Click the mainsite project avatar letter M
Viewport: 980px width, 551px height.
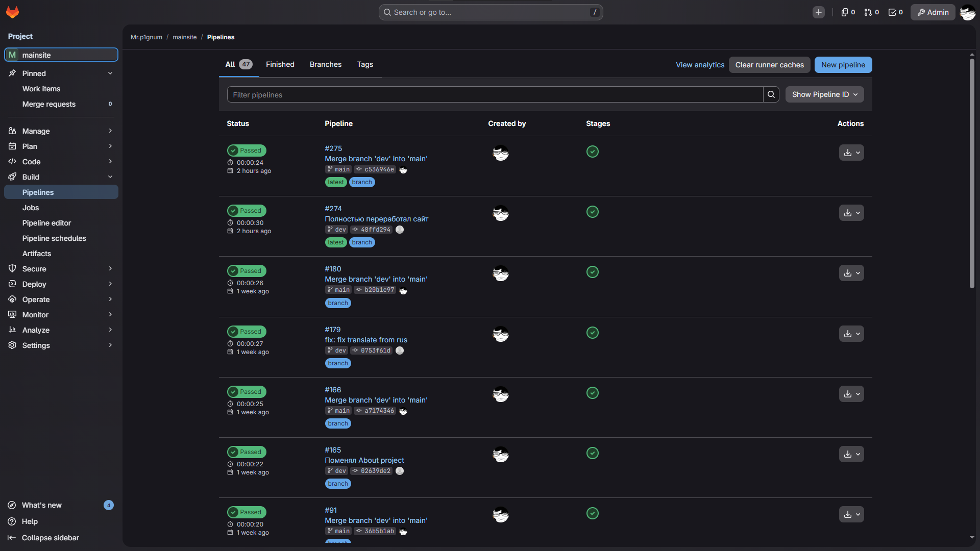[12, 55]
